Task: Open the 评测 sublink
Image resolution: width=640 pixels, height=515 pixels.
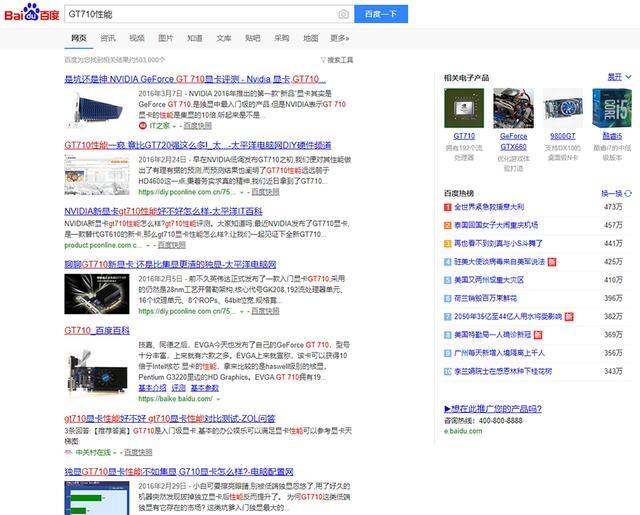Action: tap(178, 388)
